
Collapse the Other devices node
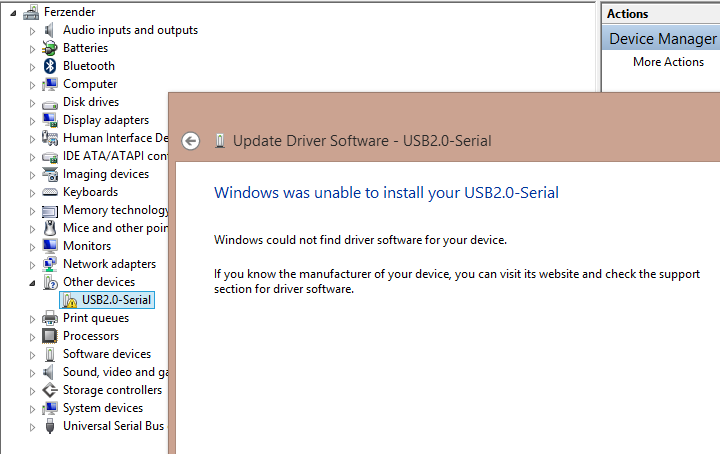32,283
